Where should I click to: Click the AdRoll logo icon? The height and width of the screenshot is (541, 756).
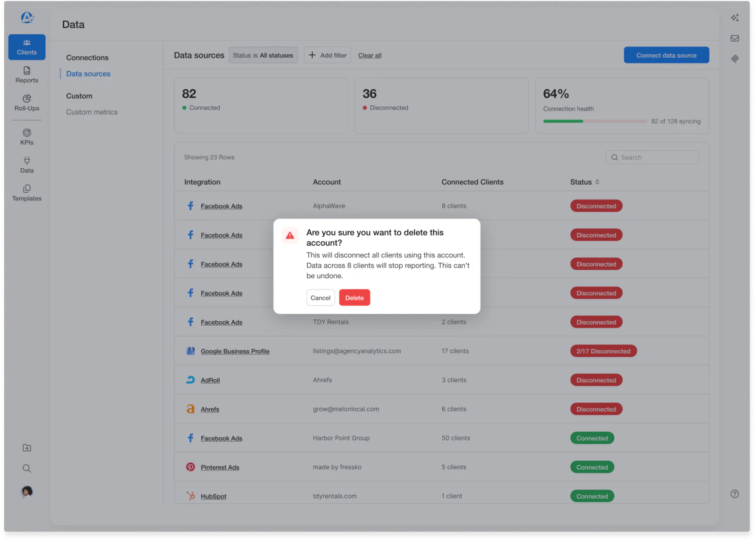(x=190, y=380)
